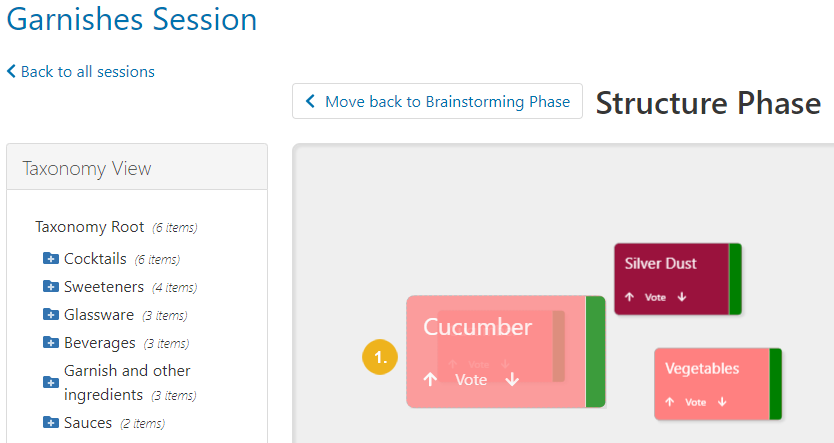Upvote the Silver Dust card

[630, 297]
